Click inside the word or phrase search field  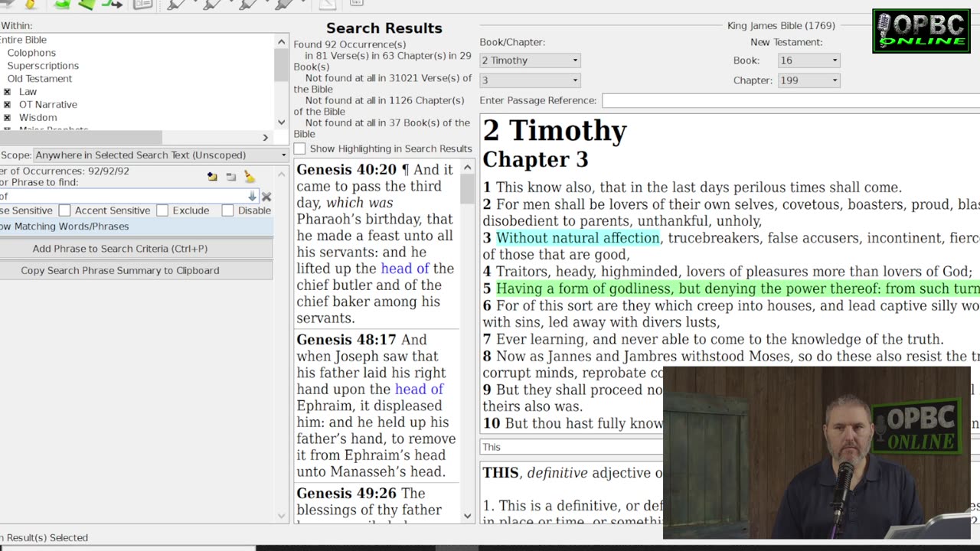(x=129, y=197)
